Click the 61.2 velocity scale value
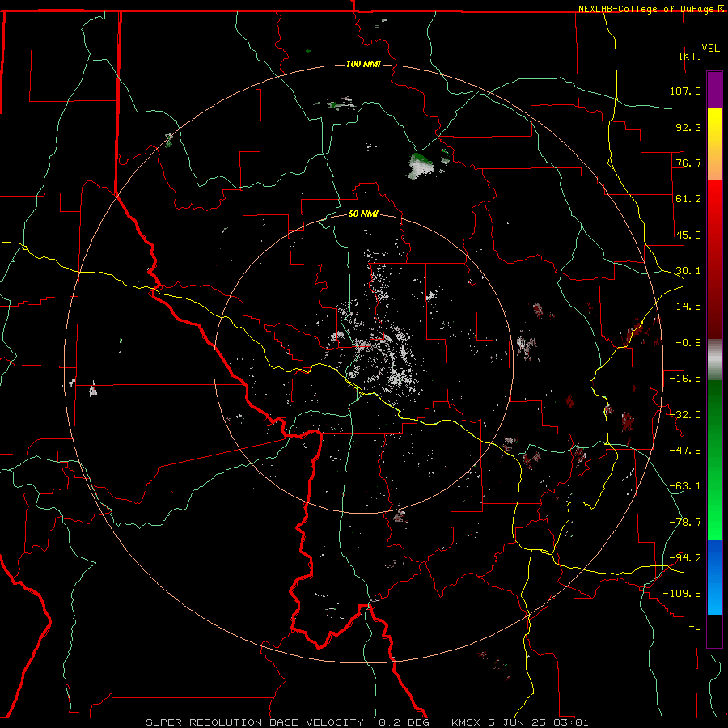728x728 pixels. point(688,199)
